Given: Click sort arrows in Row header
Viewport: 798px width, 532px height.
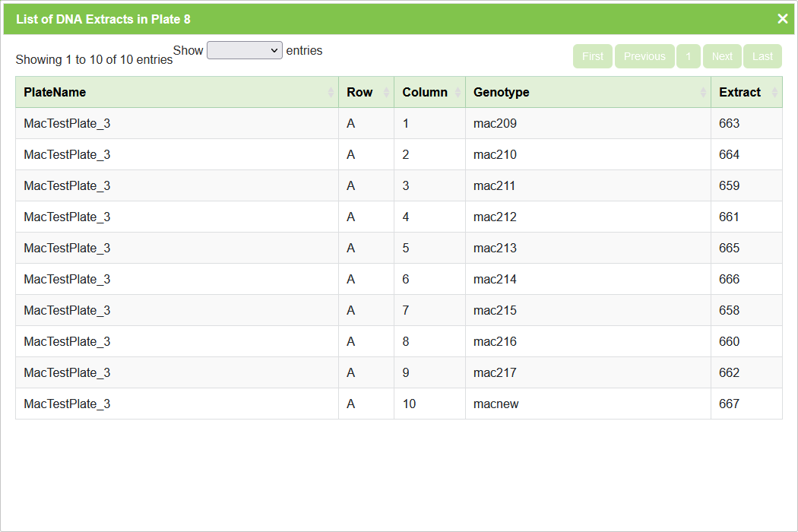Looking at the screenshot, I should [x=386, y=93].
